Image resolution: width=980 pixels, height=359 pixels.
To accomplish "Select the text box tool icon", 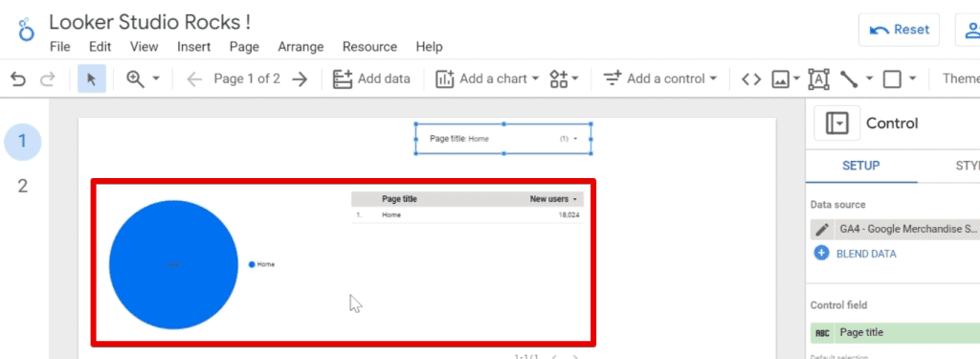I will click(819, 79).
